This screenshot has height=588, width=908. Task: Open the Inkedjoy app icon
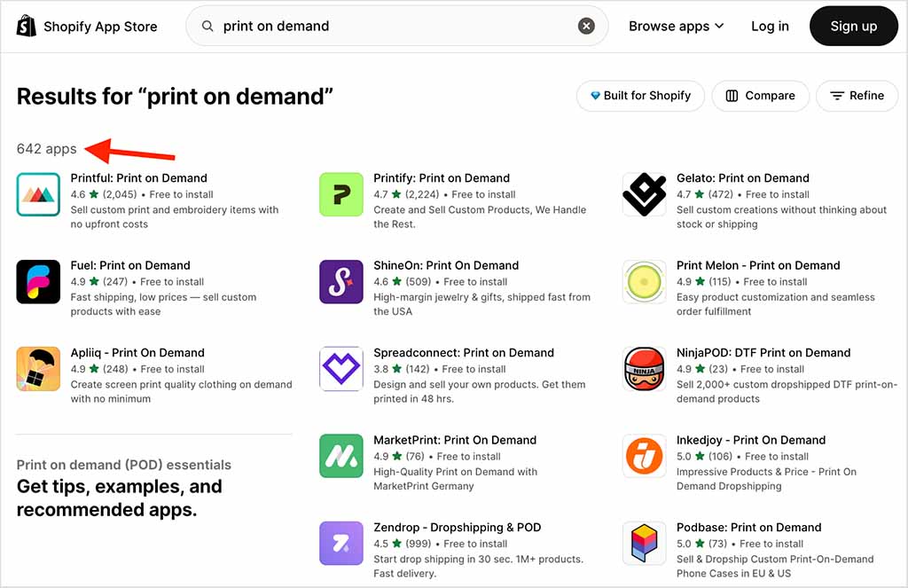point(644,456)
